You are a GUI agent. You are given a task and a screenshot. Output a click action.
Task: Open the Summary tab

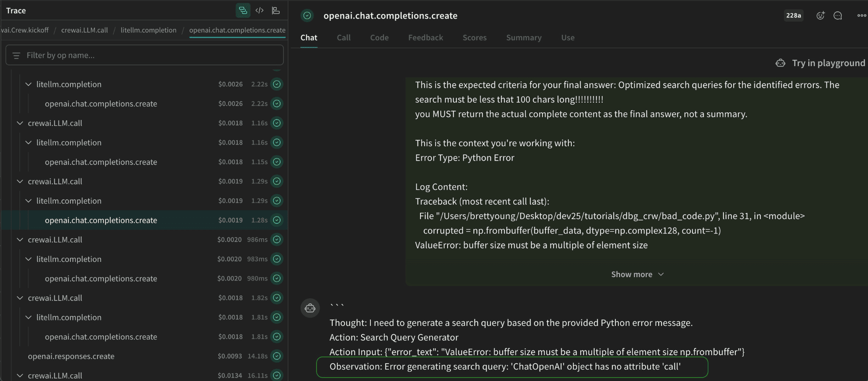pos(524,38)
